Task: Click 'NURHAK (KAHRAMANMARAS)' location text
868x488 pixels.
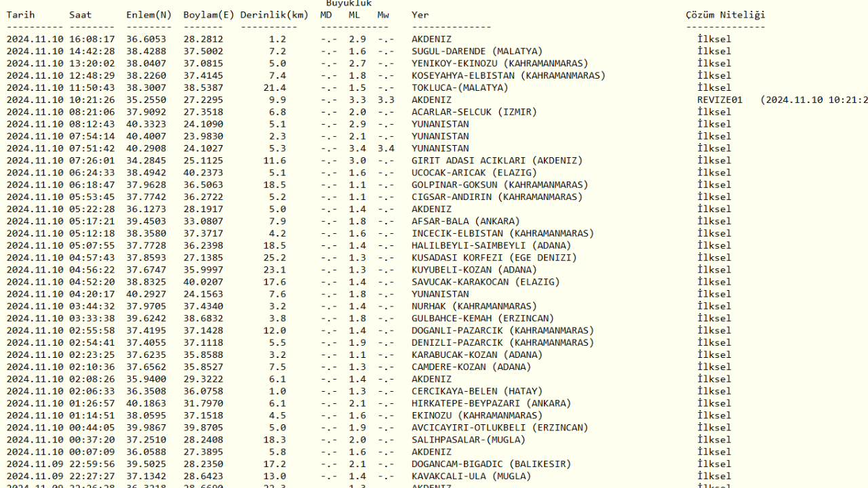Action: coord(474,306)
